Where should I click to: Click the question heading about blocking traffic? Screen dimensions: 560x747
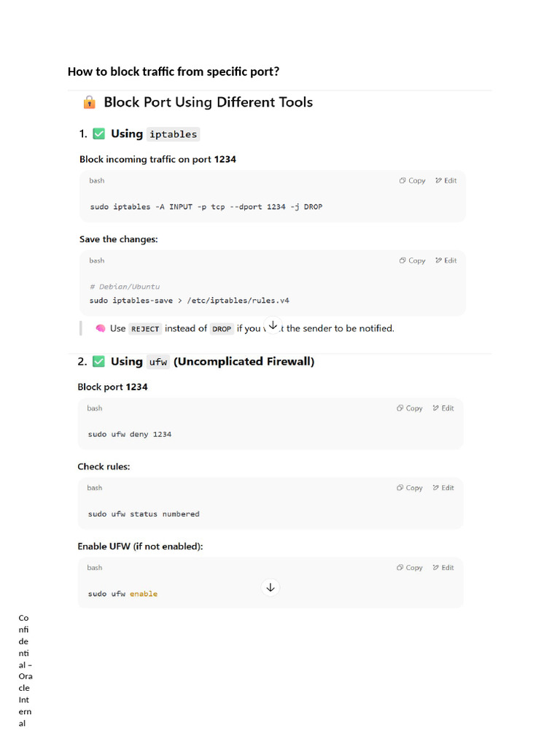click(x=174, y=71)
